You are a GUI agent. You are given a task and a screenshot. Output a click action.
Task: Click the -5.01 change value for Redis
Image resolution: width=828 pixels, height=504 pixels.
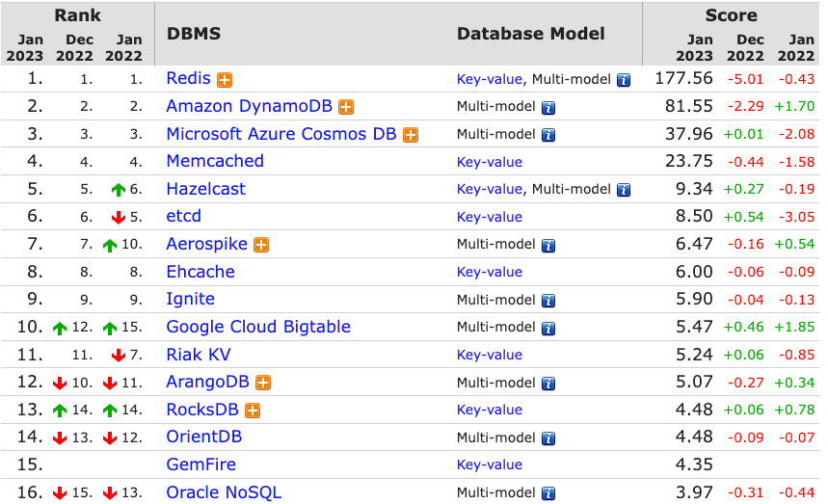click(746, 79)
